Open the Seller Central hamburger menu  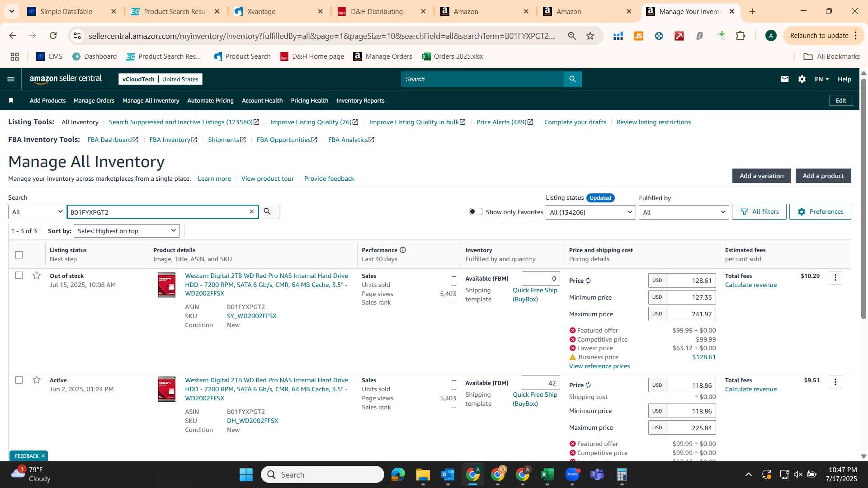(x=11, y=79)
